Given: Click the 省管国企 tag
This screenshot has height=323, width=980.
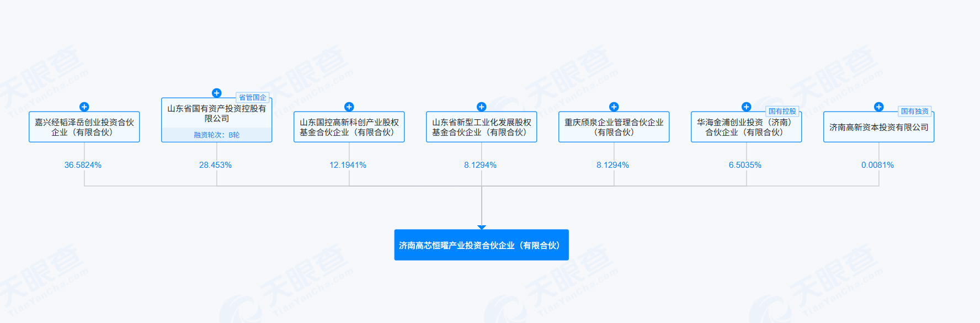Looking at the screenshot, I should pyautogui.click(x=252, y=98).
